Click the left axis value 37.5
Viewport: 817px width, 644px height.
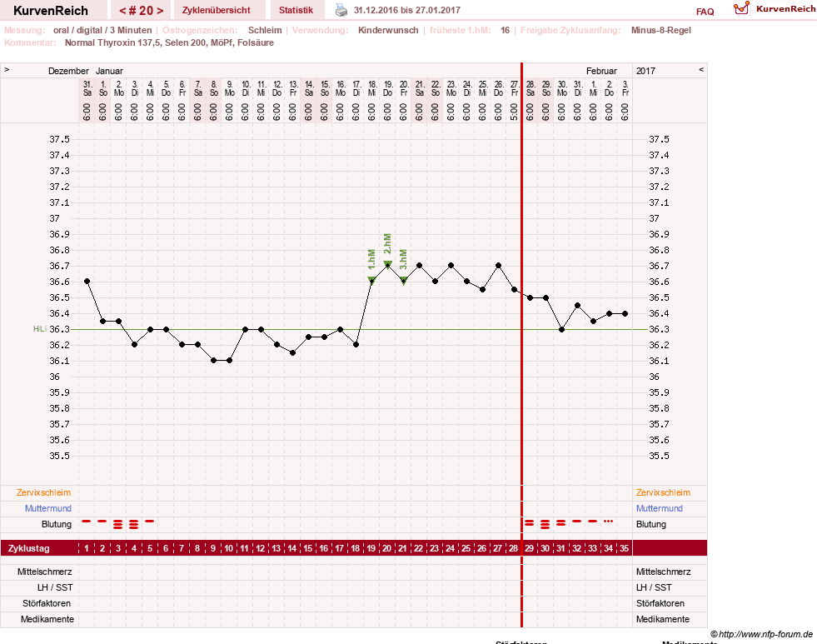tap(59, 139)
